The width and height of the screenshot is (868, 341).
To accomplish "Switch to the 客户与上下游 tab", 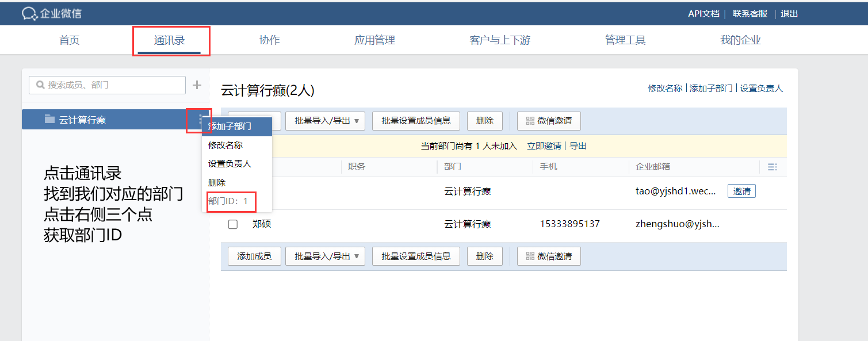I will pyautogui.click(x=499, y=40).
